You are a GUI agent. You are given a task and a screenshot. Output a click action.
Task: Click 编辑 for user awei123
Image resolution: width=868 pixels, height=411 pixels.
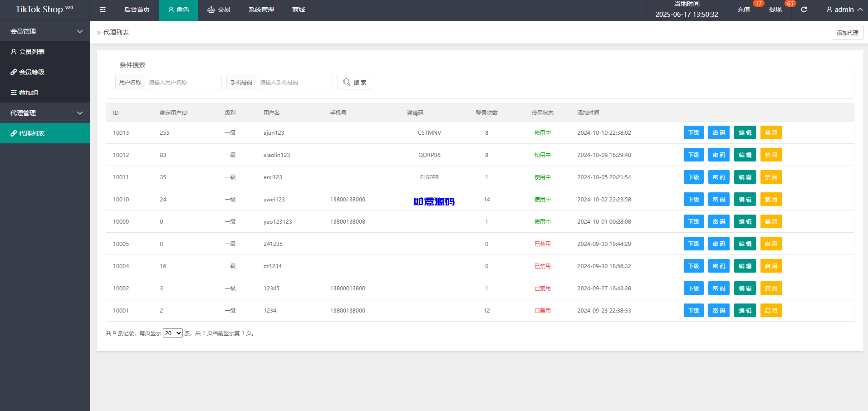pos(745,199)
